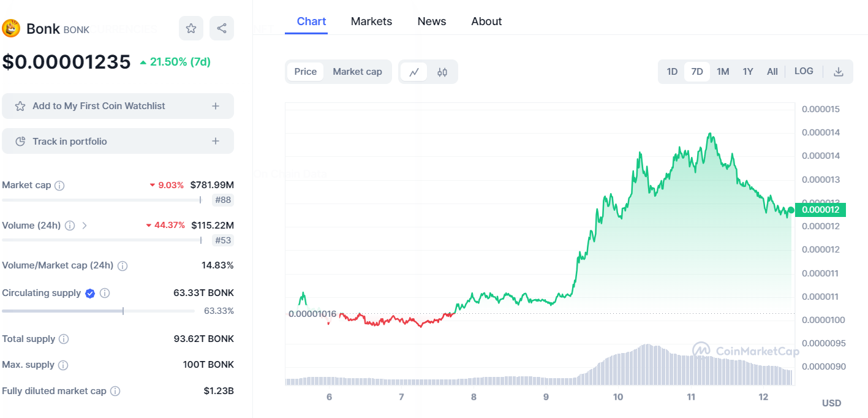The width and height of the screenshot is (868, 418).
Task: Click the 0.00001016 opening price label
Action: coord(312,314)
